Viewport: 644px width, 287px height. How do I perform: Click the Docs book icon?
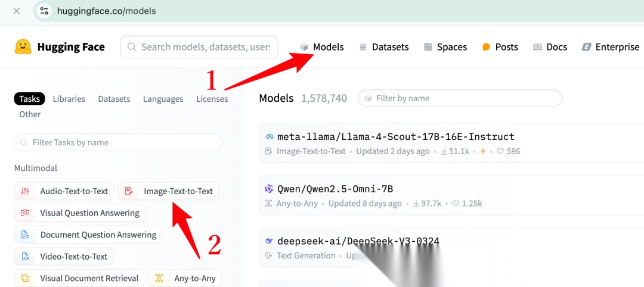(537, 47)
